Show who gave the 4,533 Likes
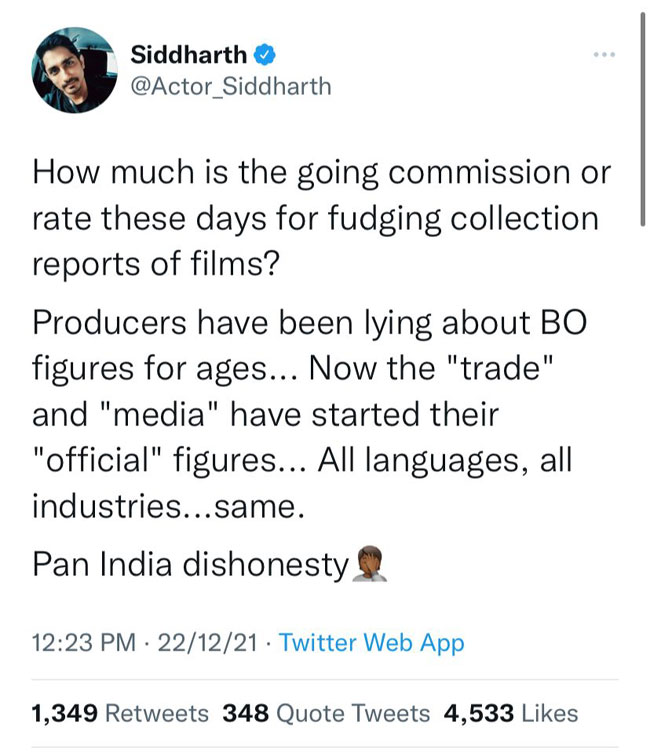Screen dimensions: 650x755 (x=511, y=713)
